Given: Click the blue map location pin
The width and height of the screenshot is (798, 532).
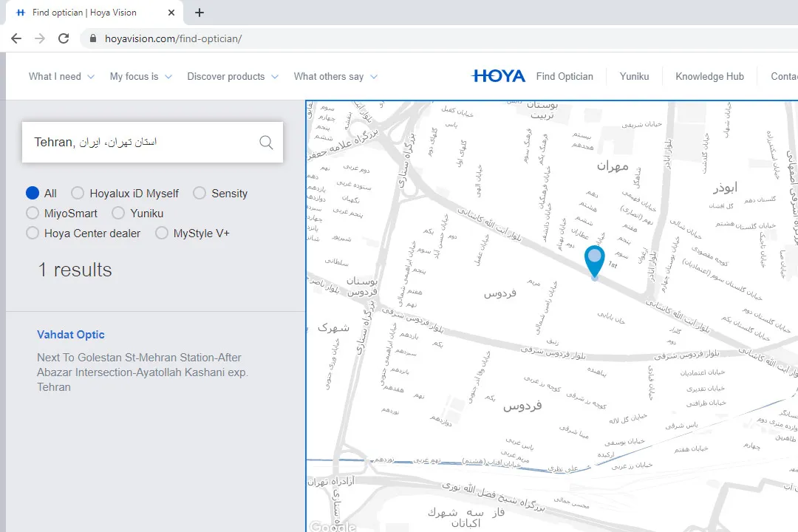Looking at the screenshot, I should pos(594,262).
